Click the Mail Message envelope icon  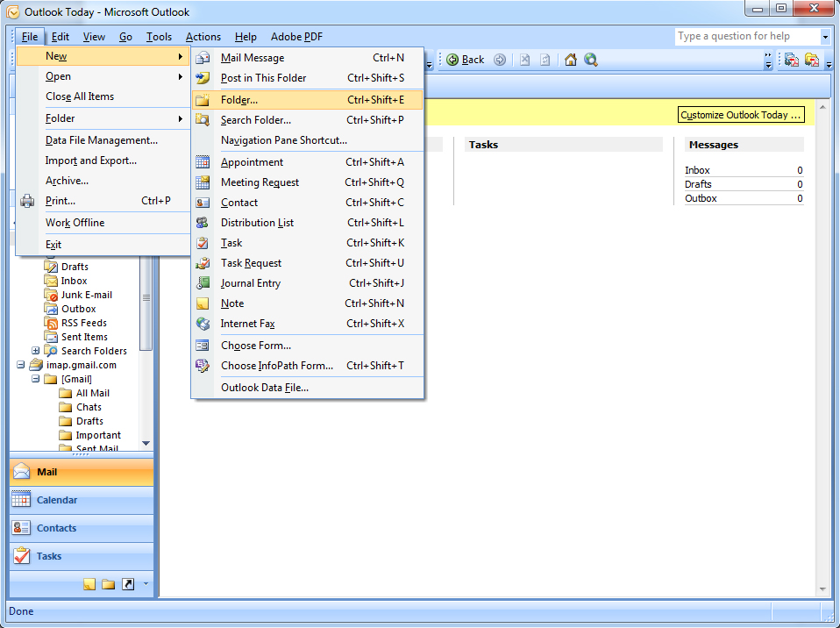[203, 58]
